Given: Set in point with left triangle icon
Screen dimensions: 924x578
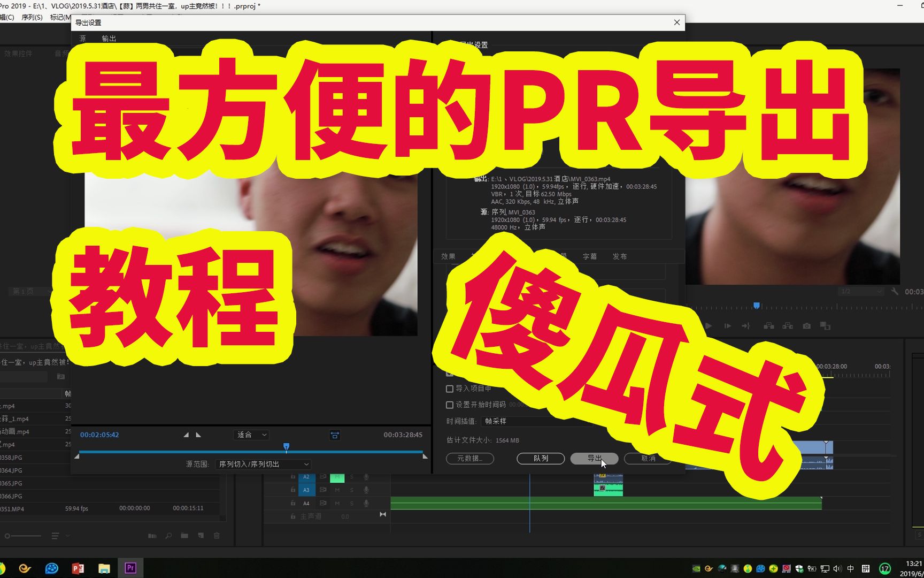Looking at the screenshot, I should coord(186,435).
